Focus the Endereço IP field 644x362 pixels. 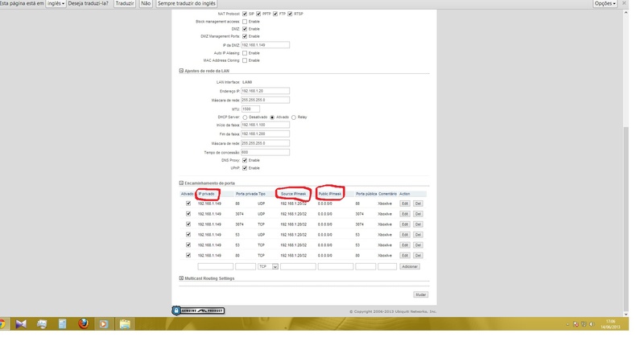click(x=266, y=91)
